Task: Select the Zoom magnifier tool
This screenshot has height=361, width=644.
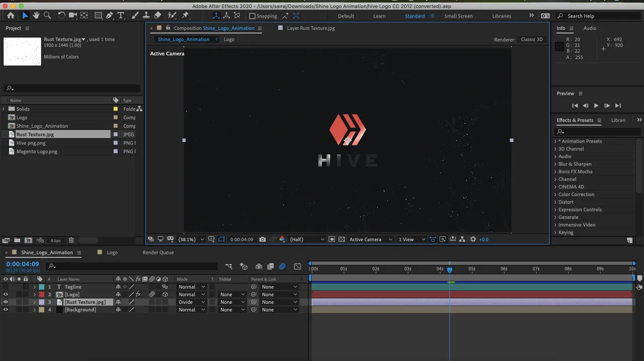Action: (x=47, y=16)
